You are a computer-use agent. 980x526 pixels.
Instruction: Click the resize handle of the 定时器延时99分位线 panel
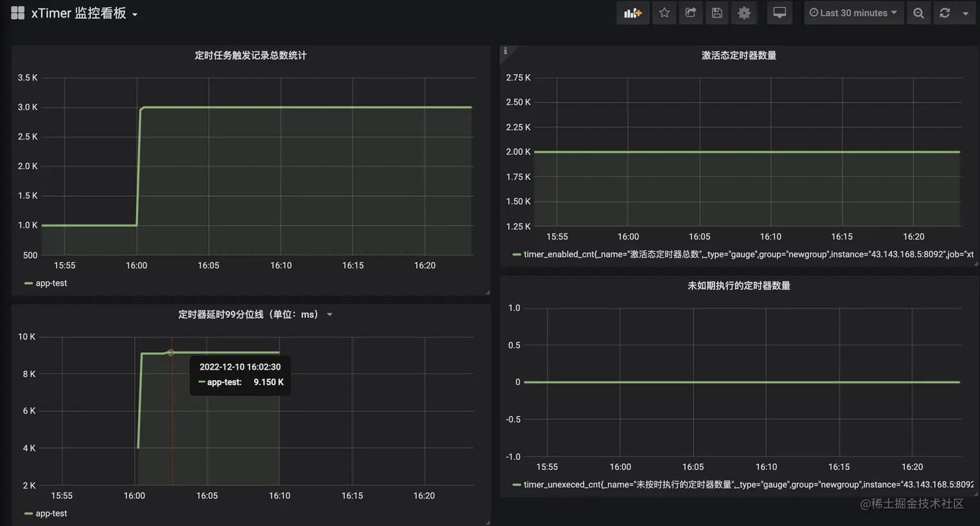click(488, 522)
